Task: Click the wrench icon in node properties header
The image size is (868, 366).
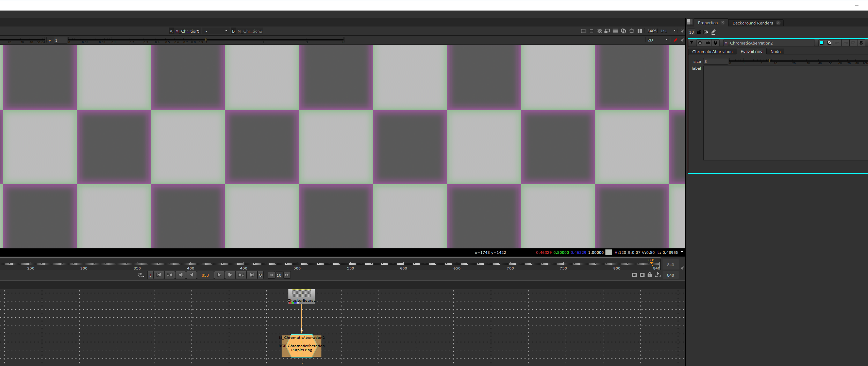Action: (x=716, y=43)
